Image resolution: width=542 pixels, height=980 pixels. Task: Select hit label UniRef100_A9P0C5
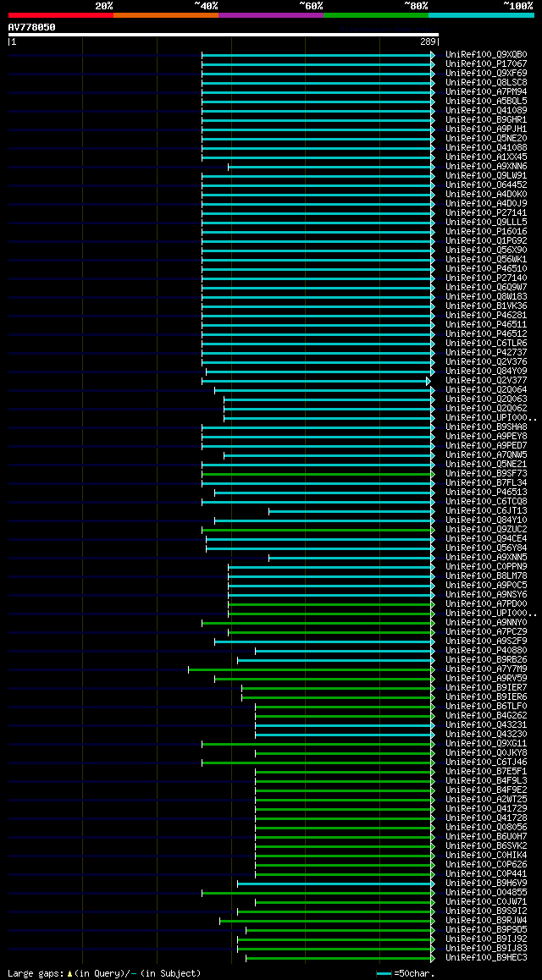pos(486,586)
